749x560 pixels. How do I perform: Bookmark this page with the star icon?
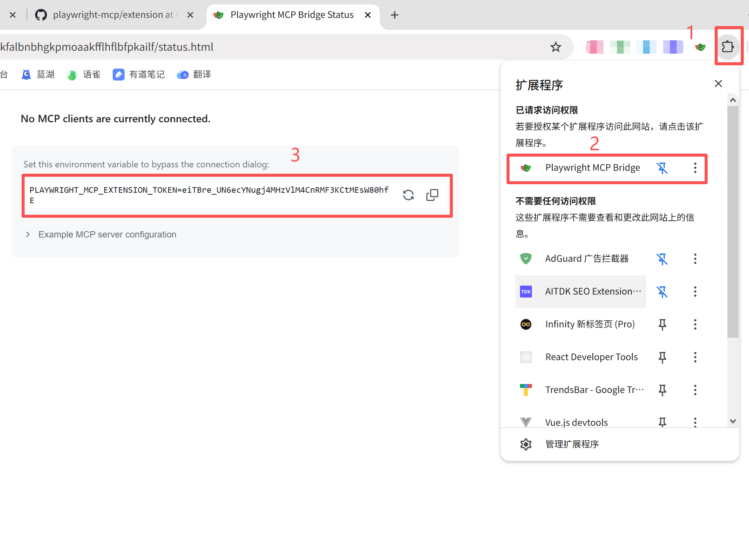click(x=555, y=47)
